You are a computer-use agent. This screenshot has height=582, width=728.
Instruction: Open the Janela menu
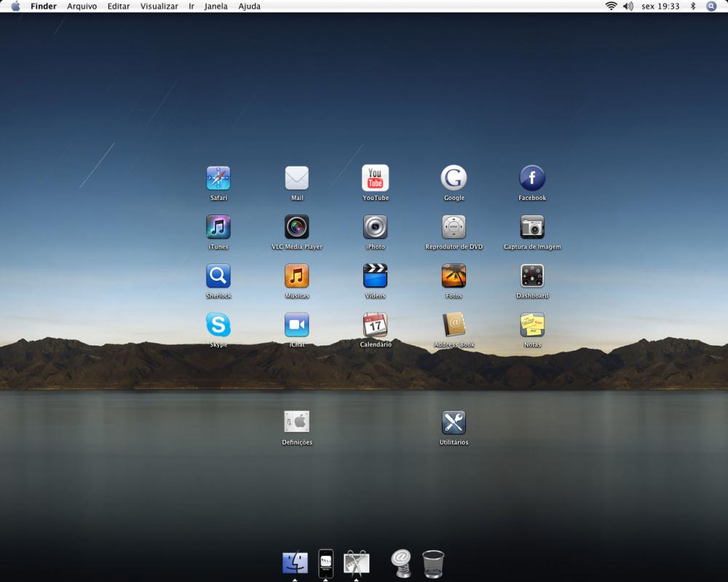pos(216,6)
